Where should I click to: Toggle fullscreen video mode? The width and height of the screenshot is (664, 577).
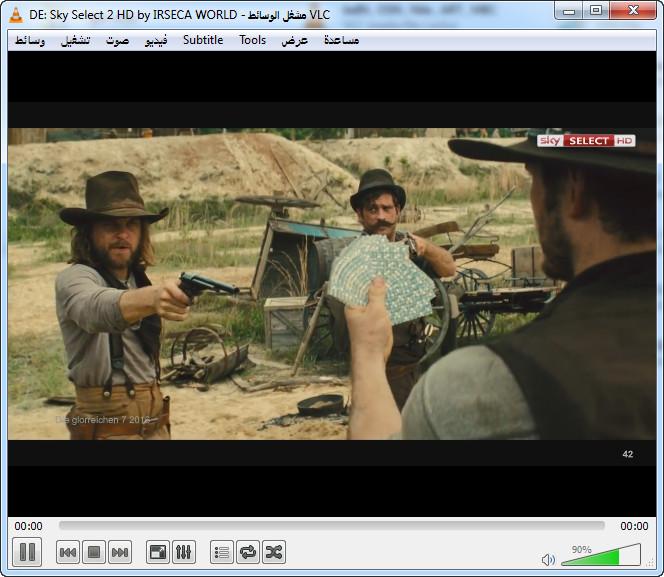pyautogui.click(x=158, y=552)
